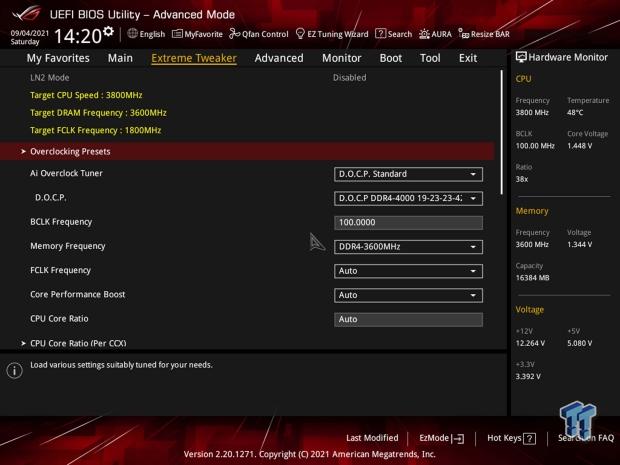Click Target FCLK Frequency : 1800MHz text

pyautogui.click(x=96, y=130)
